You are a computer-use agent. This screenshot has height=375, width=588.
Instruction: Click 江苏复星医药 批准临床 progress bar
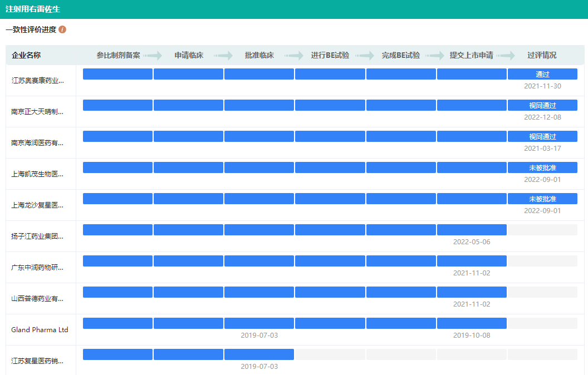[x=259, y=354]
